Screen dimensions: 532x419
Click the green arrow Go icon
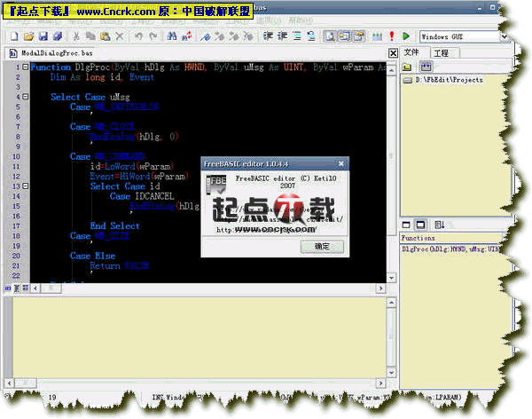(x=406, y=36)
